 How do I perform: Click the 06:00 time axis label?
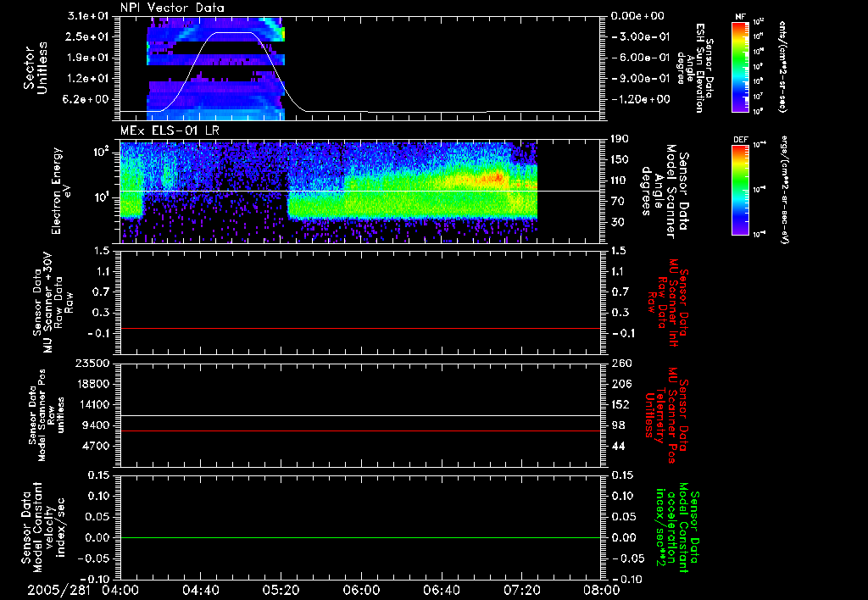click(x=361, y=590)
